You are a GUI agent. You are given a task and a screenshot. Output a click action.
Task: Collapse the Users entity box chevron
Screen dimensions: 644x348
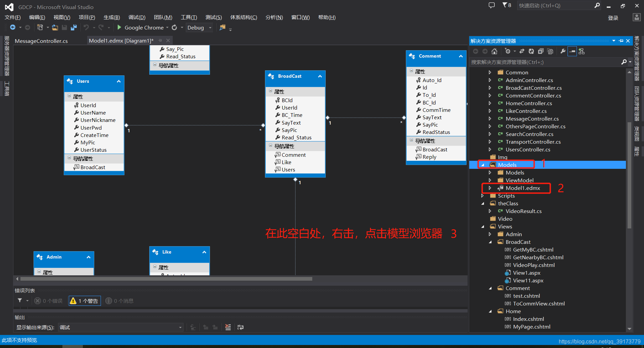tap(119, 81)
